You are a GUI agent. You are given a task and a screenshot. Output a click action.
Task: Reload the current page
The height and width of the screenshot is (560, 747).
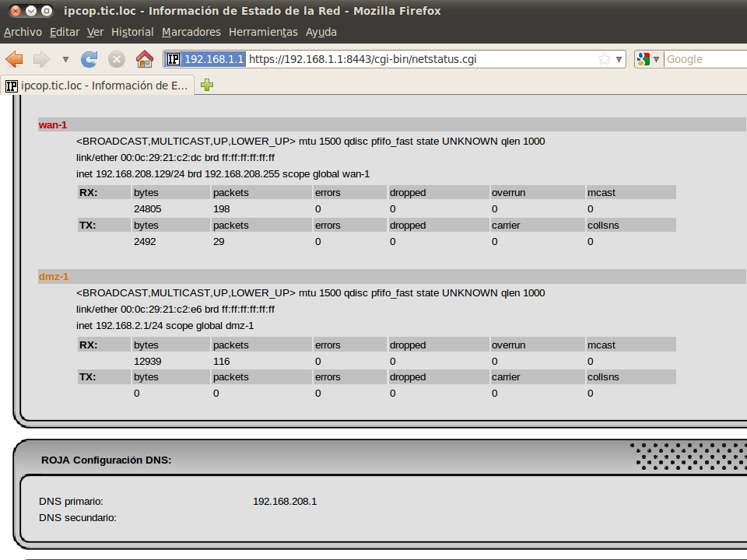(89, 59)
